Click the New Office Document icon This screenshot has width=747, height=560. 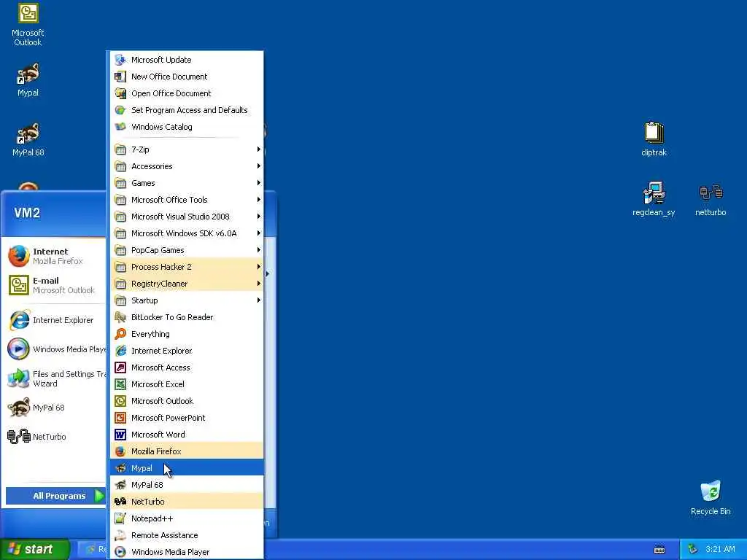click(120, 76)
